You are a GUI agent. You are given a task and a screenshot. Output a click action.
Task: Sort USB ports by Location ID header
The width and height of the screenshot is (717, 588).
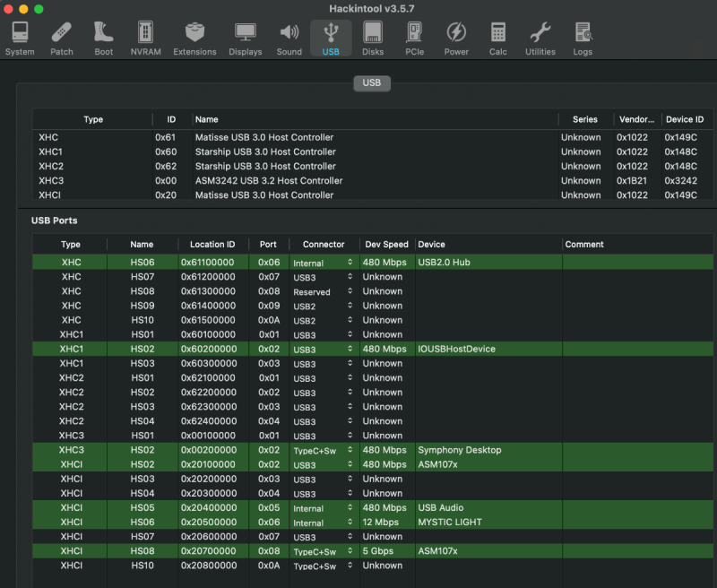pyautogui.click(x=212, y=244)
